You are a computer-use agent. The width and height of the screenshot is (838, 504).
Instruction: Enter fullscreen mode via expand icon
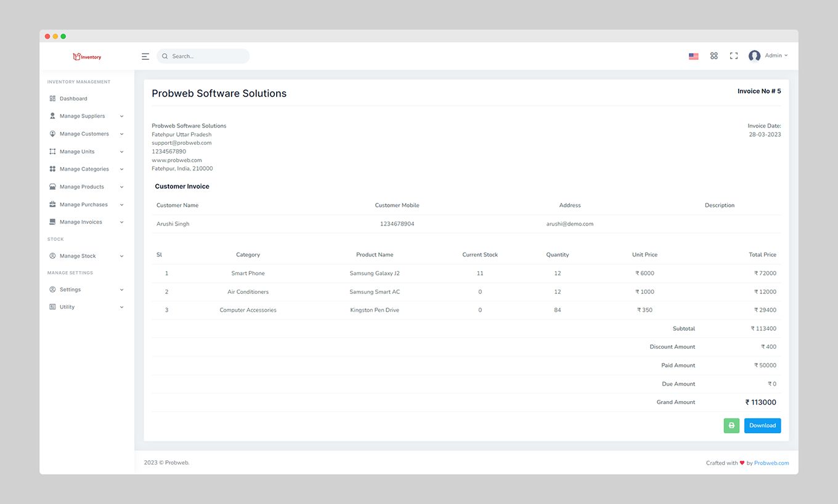click(x=734, y=55)
